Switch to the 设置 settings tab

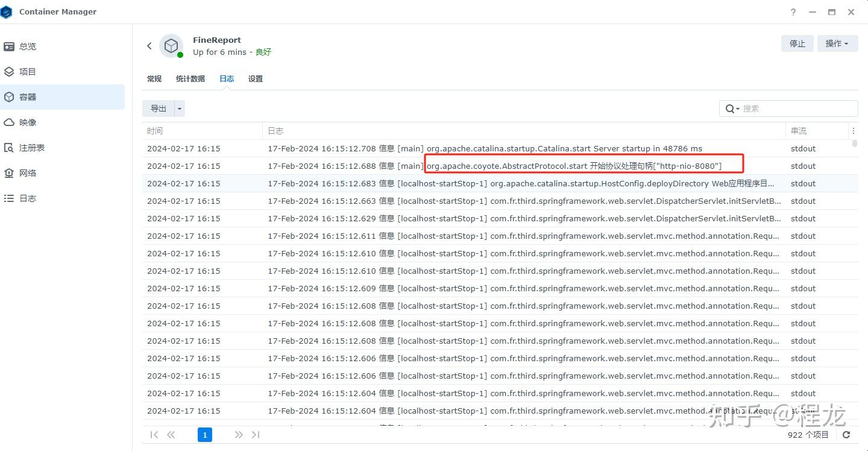click(x=255, y=78)
